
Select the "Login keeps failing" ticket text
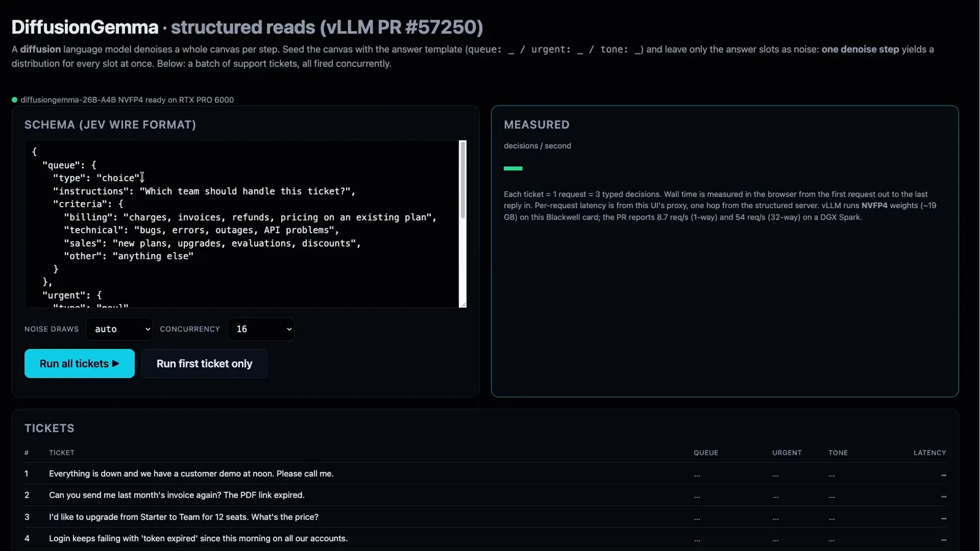pyautogui.click(x=198, y=539)
